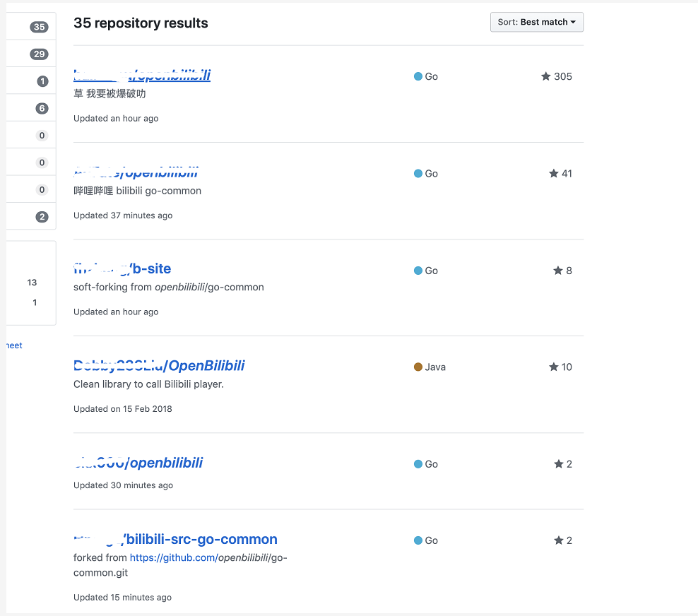This screenshot has height=616, width=698.
Task: Click the star icon showing 10
Action: click(x=553, y=367)
